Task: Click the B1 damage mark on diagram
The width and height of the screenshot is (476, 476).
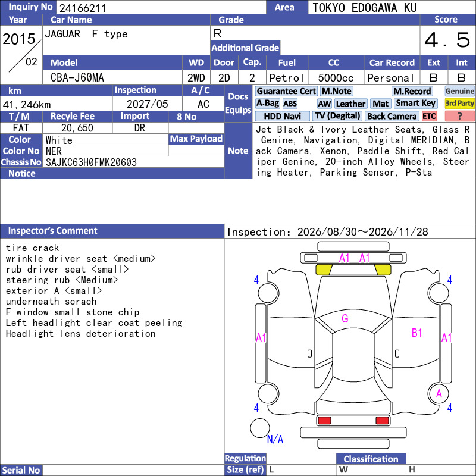Action: point(417,333)
